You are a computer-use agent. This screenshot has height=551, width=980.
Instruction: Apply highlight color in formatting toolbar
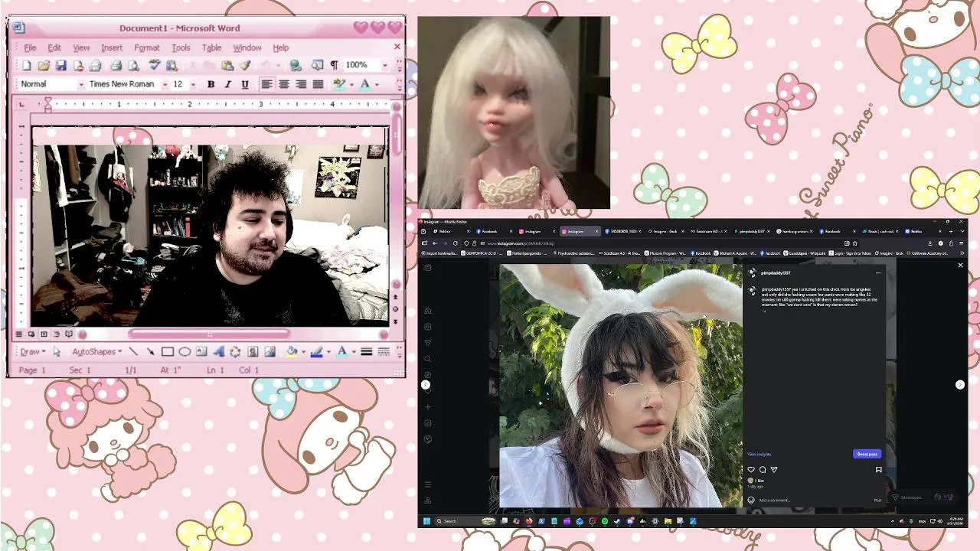tap(340, 84)
